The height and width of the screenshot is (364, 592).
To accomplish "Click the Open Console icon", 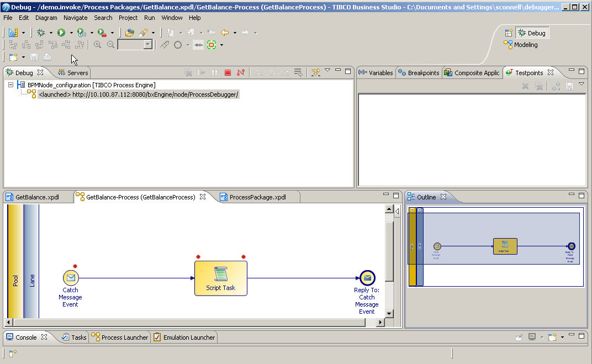I will point(552,337).
